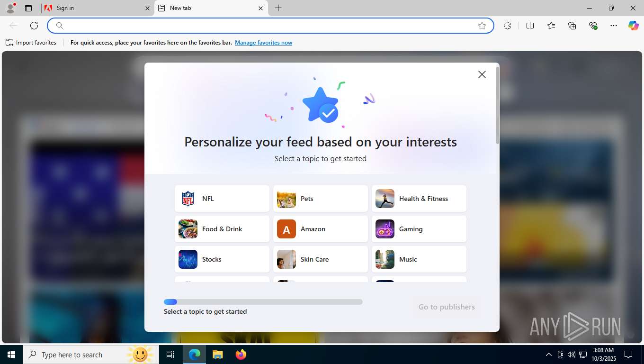Screen dimensions: 644x364
Task: Focus the address bar input
Action: pos(270,26)
